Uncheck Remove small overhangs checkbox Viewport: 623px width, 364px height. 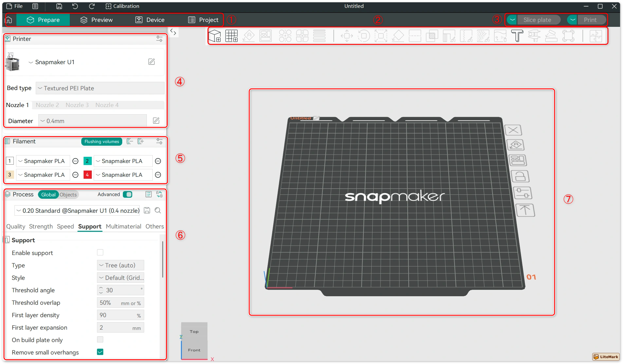tap(100, 352)
